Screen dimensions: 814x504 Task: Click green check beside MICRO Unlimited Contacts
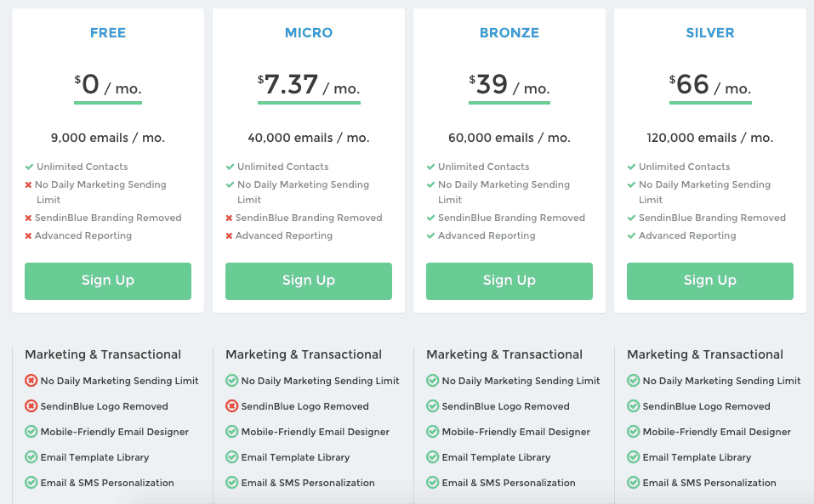[230, 167]
